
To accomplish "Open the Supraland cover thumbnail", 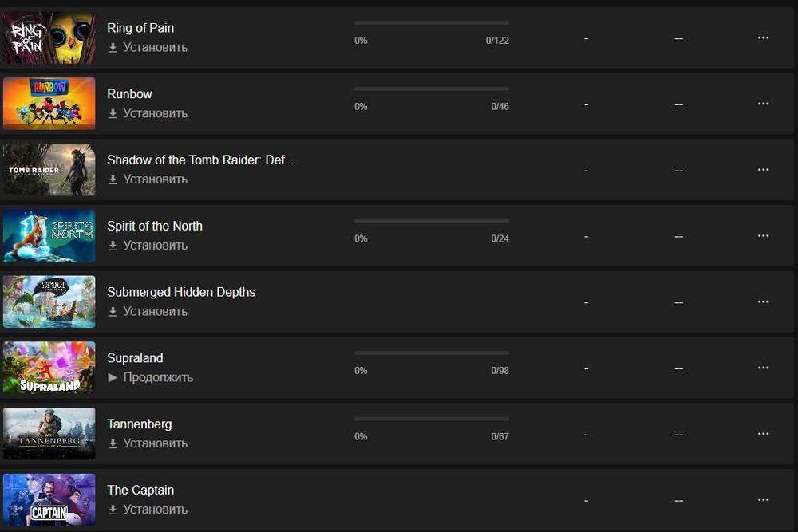I will click(x=49, y=368).
